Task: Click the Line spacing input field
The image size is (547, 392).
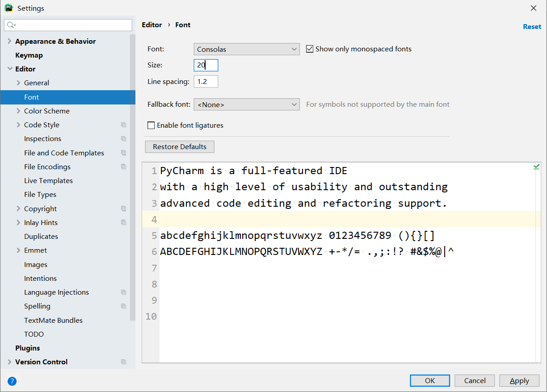Action: tap(206, 82)
